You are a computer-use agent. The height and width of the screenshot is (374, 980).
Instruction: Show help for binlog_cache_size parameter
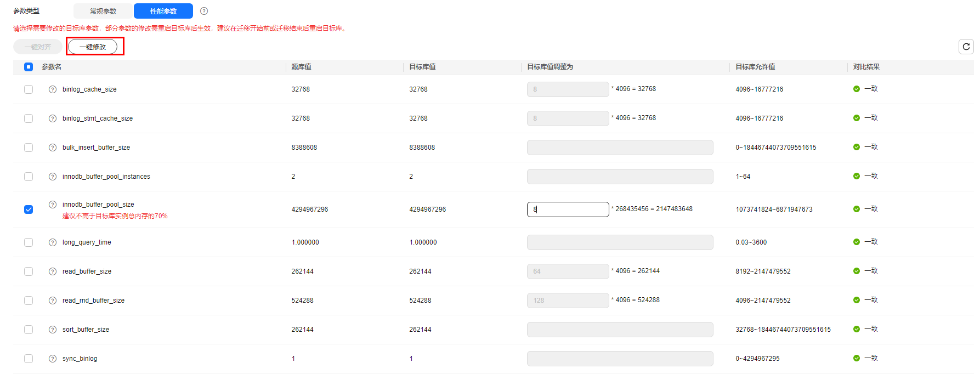coord(53,89)
